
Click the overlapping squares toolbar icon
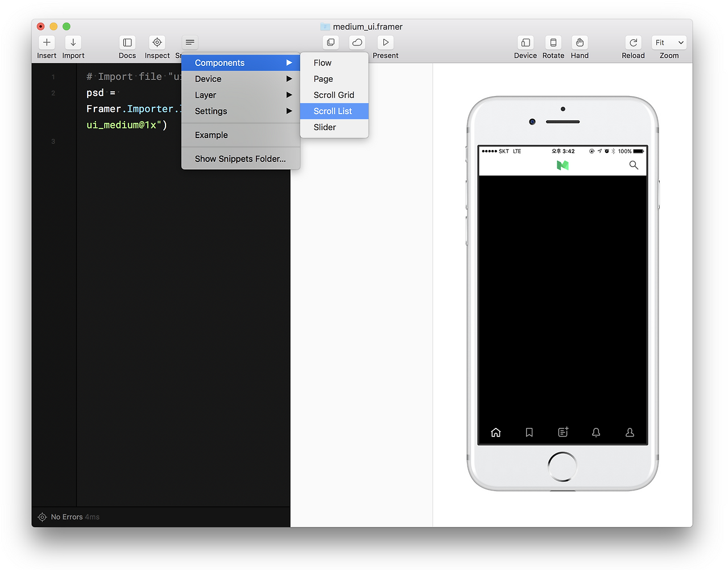(330, 43)
